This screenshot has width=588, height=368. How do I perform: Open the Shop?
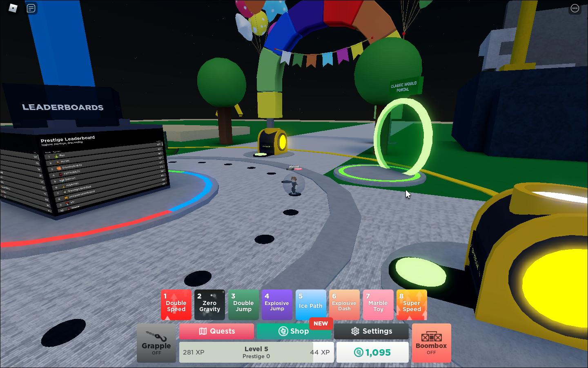294,331
